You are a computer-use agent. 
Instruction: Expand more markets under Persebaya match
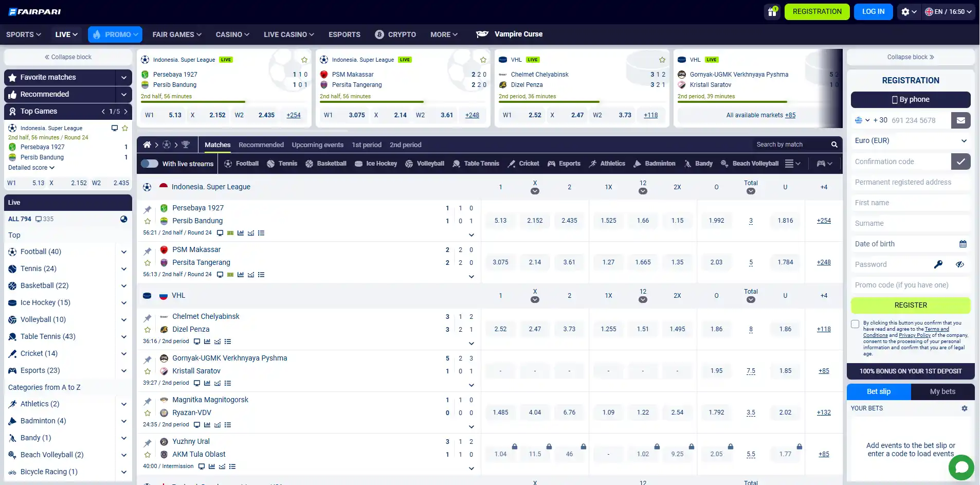point(471,235)
